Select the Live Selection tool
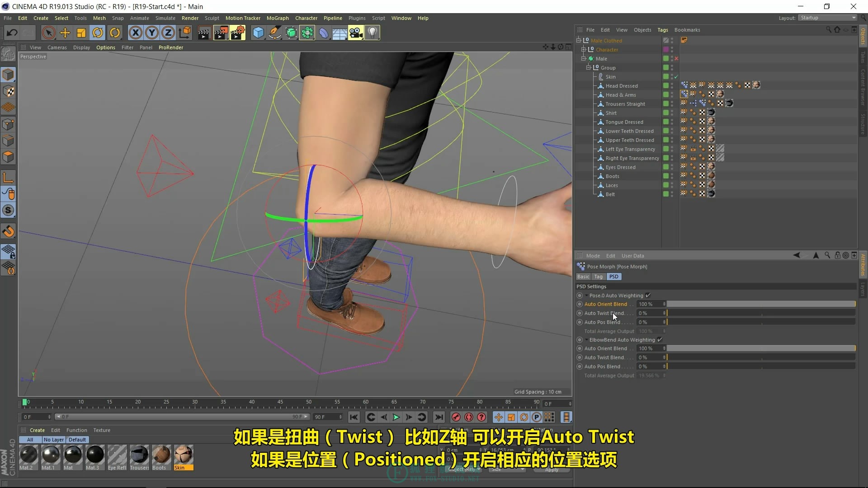The image size is (868, 488). pyautogui.click(x=48, y=33)
